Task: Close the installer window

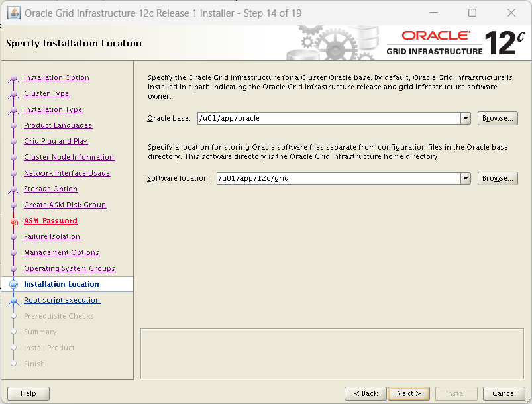Action: coord(511,13)
